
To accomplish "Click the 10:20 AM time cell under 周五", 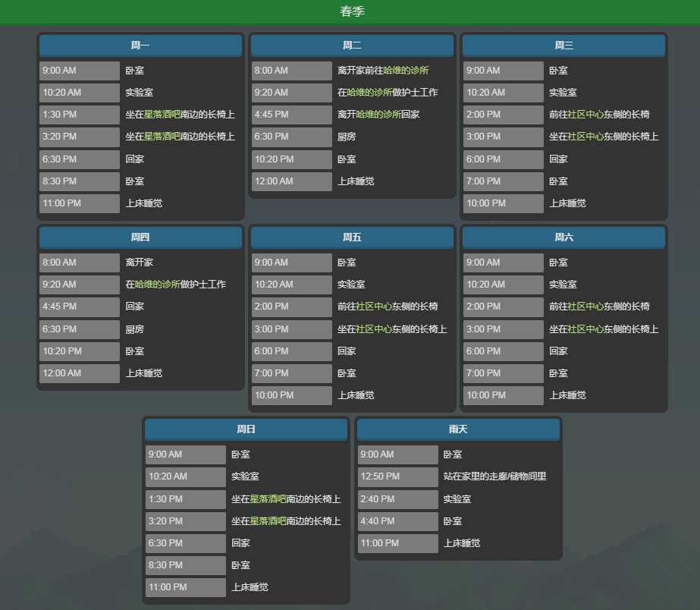I will 291,285.
